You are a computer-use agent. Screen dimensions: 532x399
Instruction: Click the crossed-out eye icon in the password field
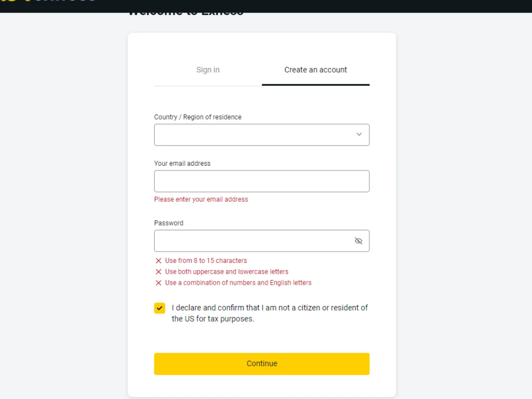pos(358,241)
